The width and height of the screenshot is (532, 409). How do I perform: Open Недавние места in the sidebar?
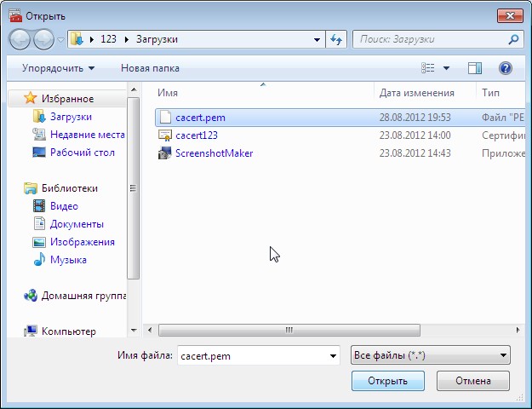tap(88, 135)
